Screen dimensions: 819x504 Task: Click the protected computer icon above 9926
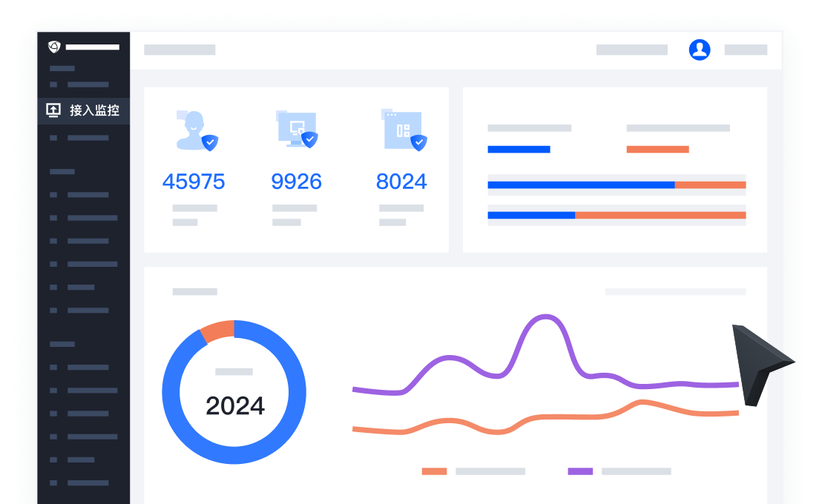(297, 129)
